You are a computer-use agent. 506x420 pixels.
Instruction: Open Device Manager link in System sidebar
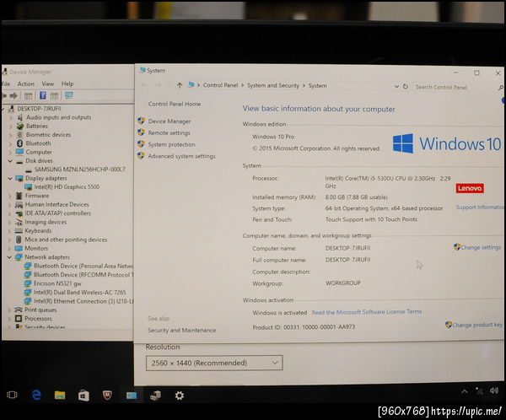[170, 121]
